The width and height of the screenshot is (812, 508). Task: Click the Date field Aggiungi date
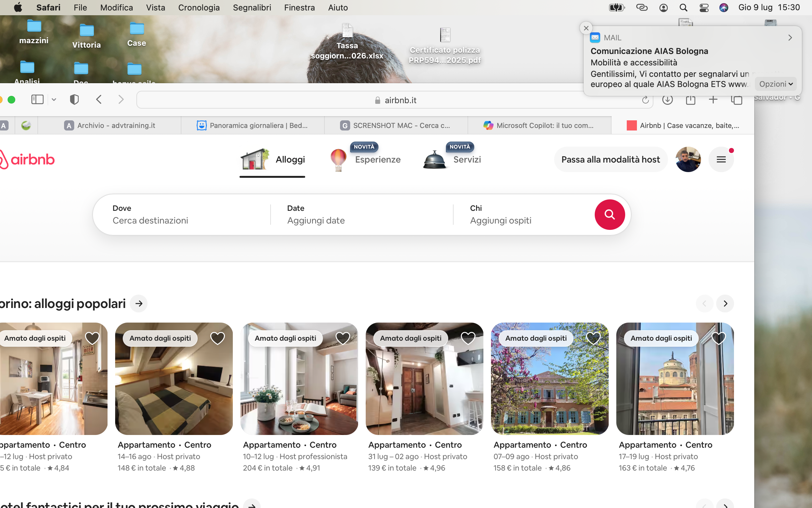click(362, 214)
